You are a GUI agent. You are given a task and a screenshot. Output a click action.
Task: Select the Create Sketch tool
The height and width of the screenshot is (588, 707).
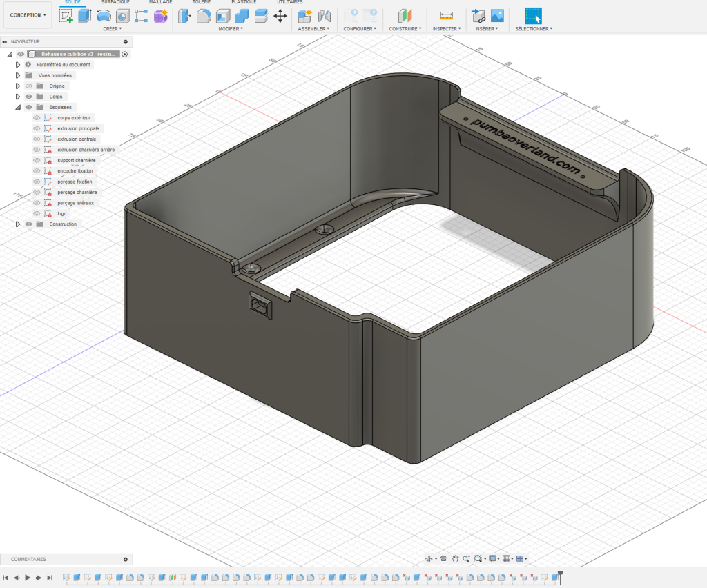point(66,16)
